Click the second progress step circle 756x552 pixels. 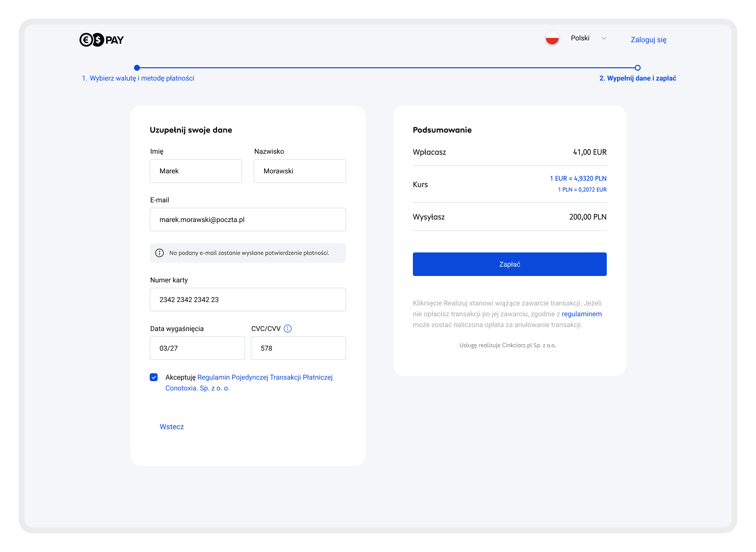click(637, 68)
